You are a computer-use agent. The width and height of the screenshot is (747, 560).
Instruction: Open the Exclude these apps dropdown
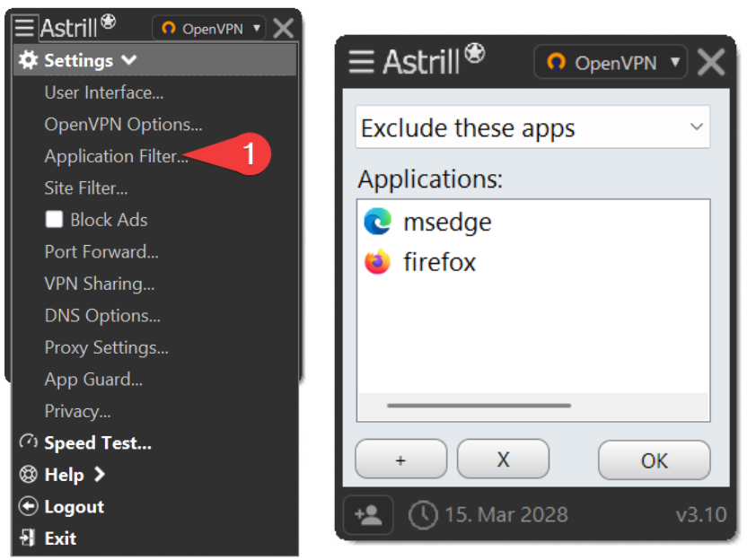click(x=532, y=127)
